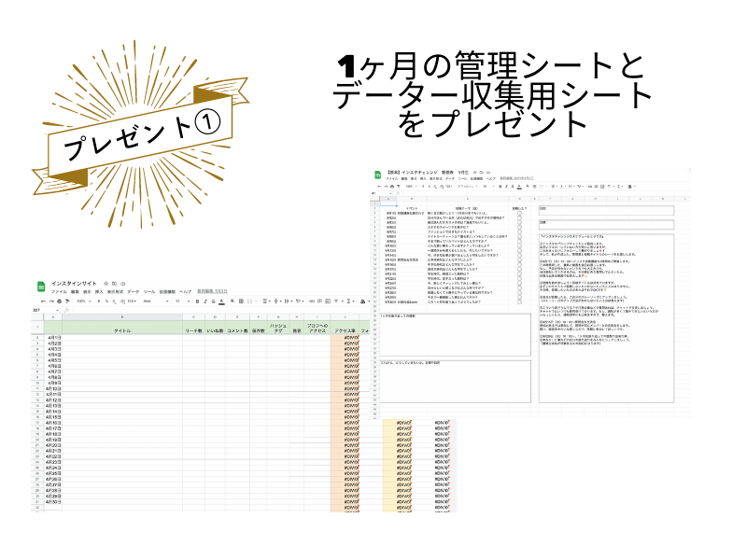This screenshot has height=560, width=747.
Task: Check the first checkbox in the 投稿した? column
Action: (x=519, y=213)
